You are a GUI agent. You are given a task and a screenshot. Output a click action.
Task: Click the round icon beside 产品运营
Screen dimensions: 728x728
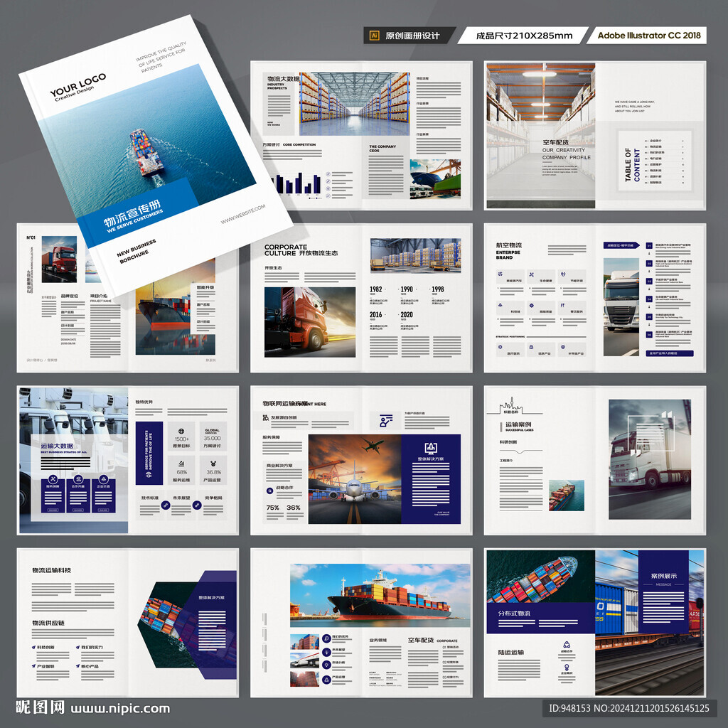326,679
